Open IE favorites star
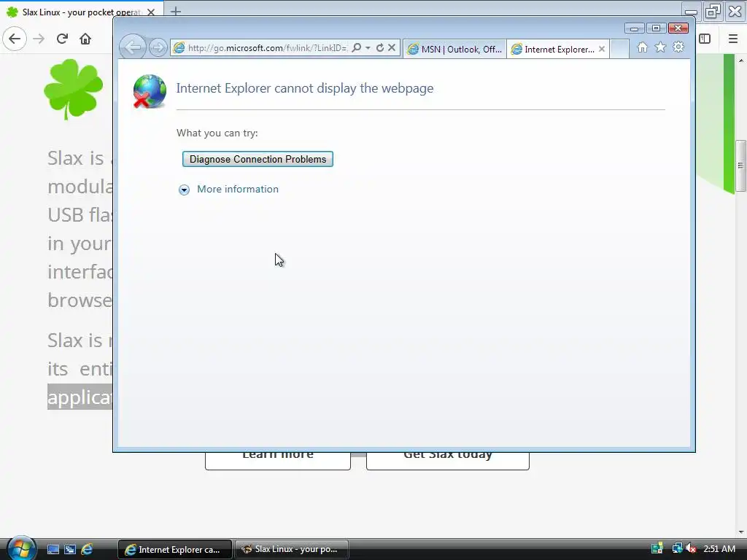 (660, 47)
